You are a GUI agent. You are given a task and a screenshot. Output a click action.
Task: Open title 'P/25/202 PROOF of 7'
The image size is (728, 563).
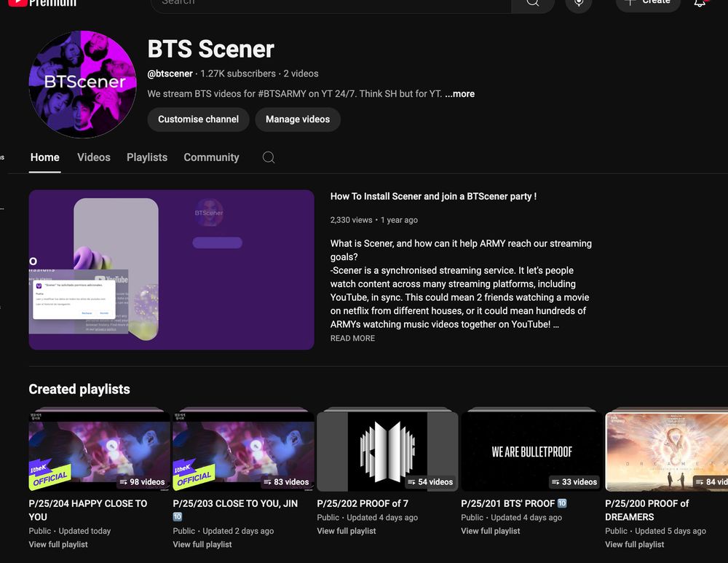point(362,503)
